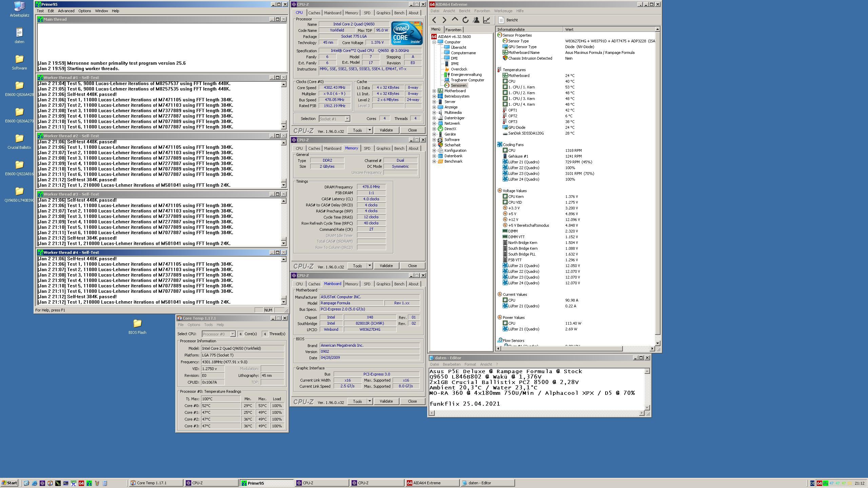Open Options menu in Prime95

(84, 11)
